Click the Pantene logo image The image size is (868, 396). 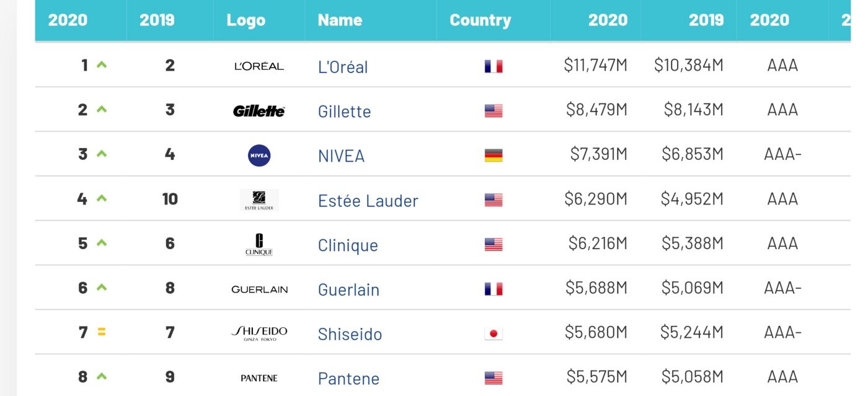click(x=259, y=378)
